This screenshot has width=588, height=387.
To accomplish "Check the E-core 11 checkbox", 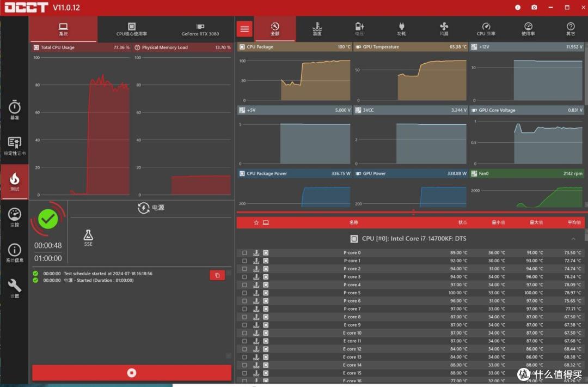I will [x=244, y=341].
